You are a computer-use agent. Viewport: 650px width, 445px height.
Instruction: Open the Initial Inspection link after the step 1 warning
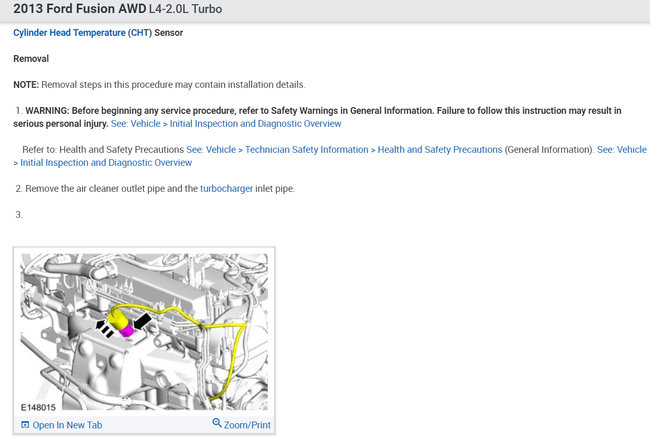tap(226, 124)
